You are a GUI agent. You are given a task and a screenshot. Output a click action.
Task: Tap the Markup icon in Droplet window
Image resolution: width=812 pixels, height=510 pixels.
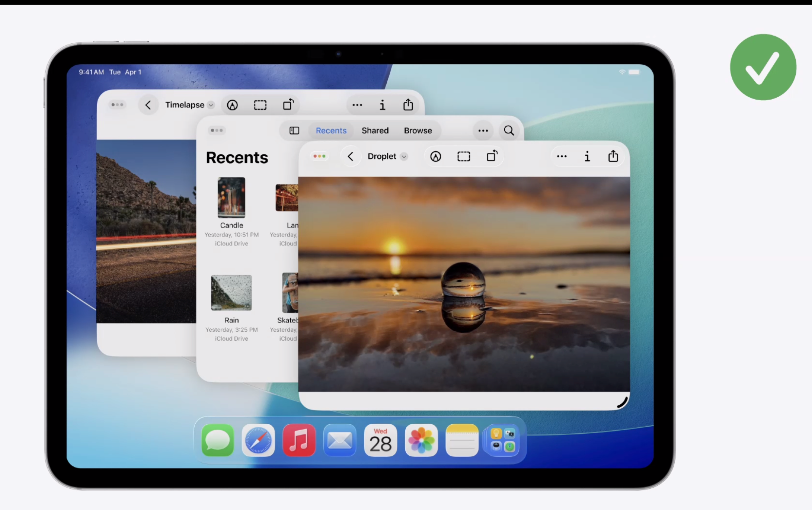[435, 156]
